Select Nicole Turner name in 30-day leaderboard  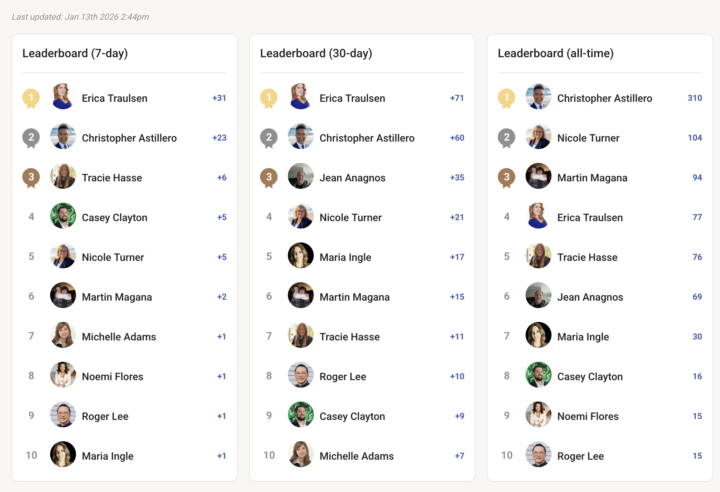click(x=351, y=218)
